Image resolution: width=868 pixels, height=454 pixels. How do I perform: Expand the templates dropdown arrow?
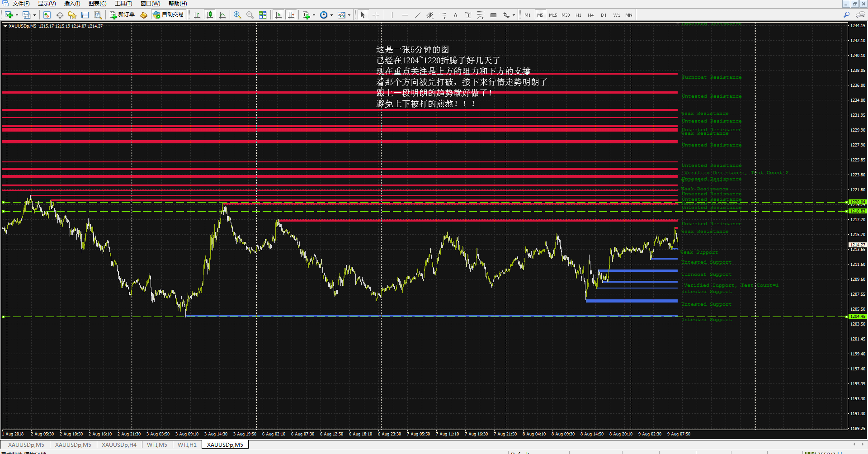point(349,15)
